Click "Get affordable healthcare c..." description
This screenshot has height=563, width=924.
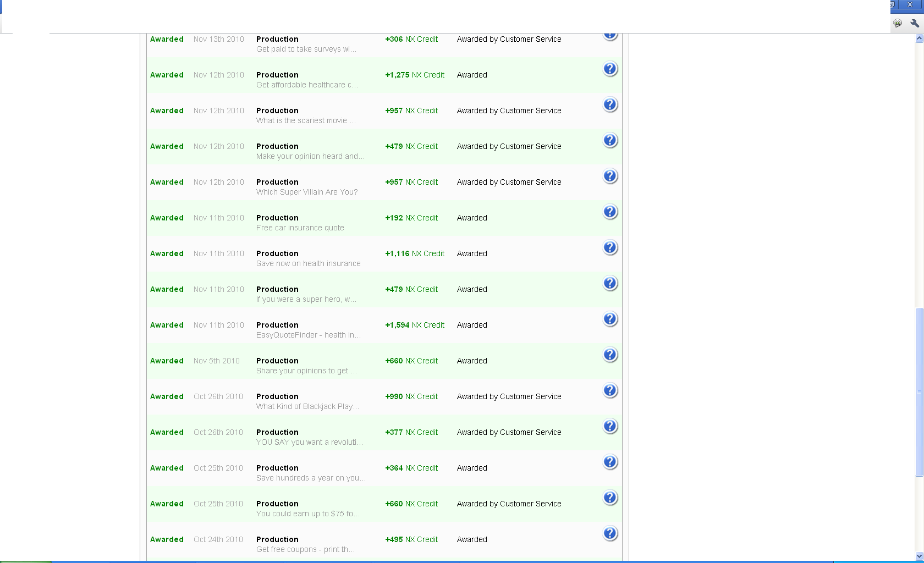(307, 85)
